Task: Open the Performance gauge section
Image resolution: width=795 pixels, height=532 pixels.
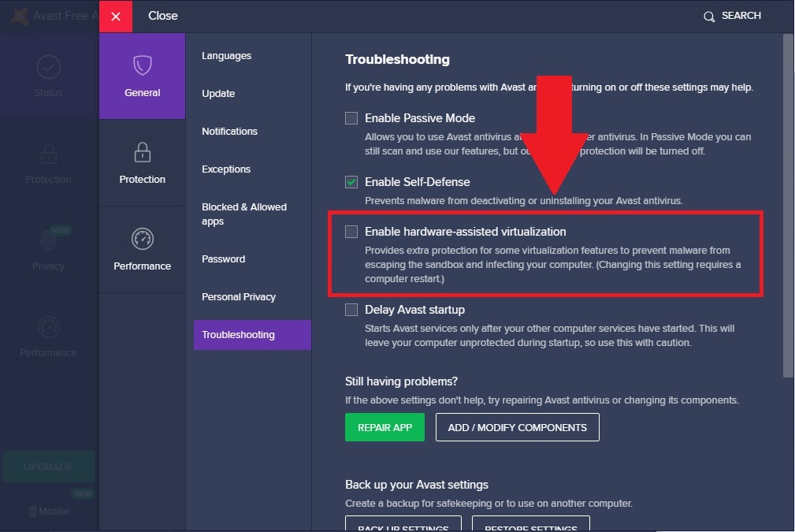Action: point(142,239)
